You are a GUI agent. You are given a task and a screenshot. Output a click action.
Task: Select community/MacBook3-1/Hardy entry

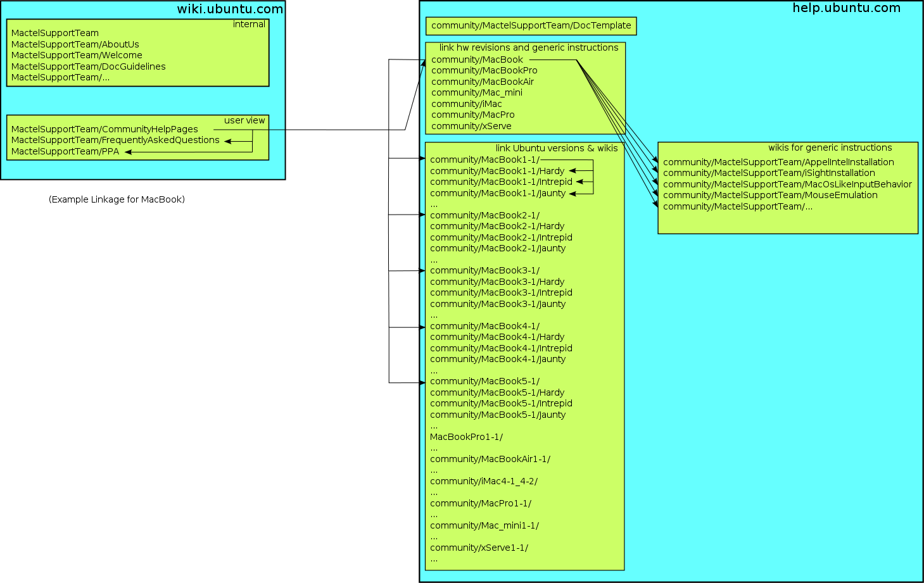click(497, 282)
